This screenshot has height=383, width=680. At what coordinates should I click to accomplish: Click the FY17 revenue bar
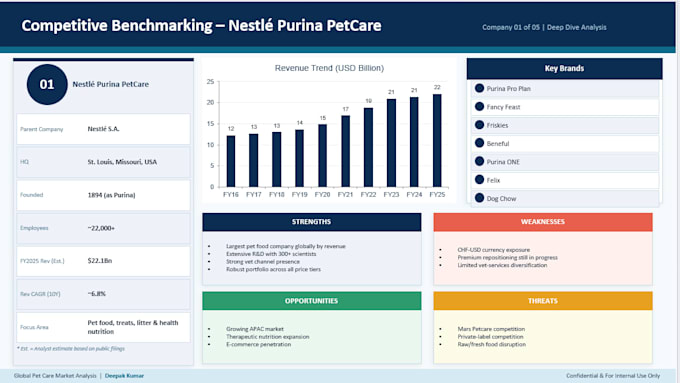coord(254,160)
